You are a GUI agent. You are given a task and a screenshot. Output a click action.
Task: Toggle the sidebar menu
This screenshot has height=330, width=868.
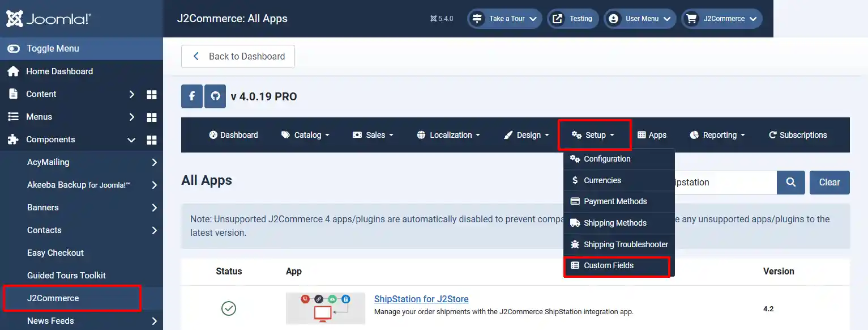(x=82, y=49)
